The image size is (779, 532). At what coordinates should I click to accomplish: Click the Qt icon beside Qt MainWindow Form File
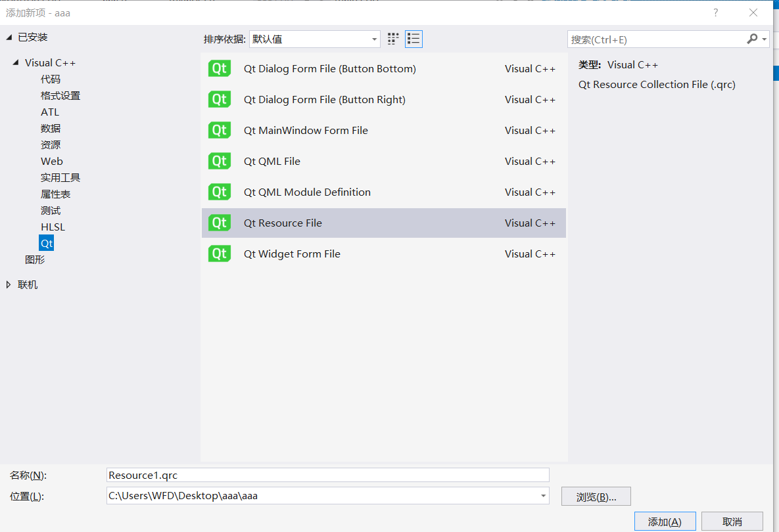[220, 130]
